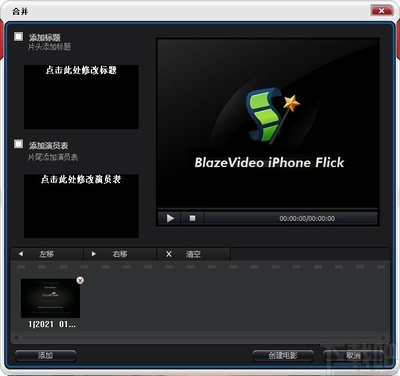This screenshot has width=400, height=376.
Task: Edit the credits text 点击此处修改演员表
Action: tap(81, 179)
